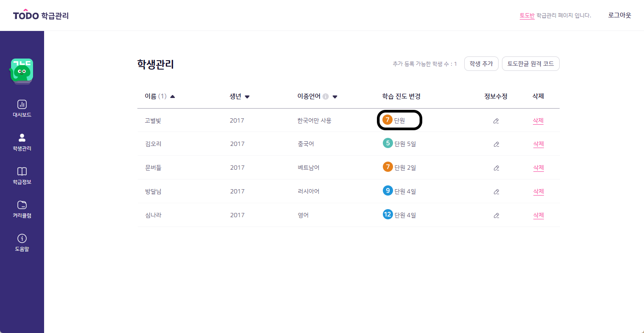Sort by 이중언어 using the down arrow
This screenshot has height=333, width=644.
click(335, 97)
